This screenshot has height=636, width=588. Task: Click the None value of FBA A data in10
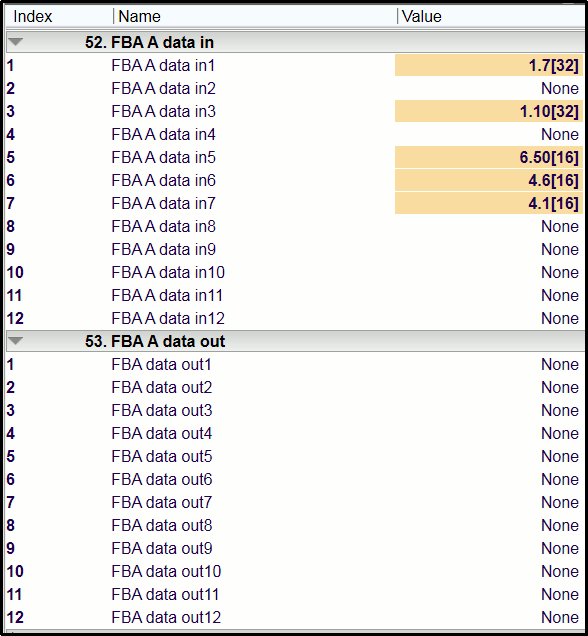(560, 272)
